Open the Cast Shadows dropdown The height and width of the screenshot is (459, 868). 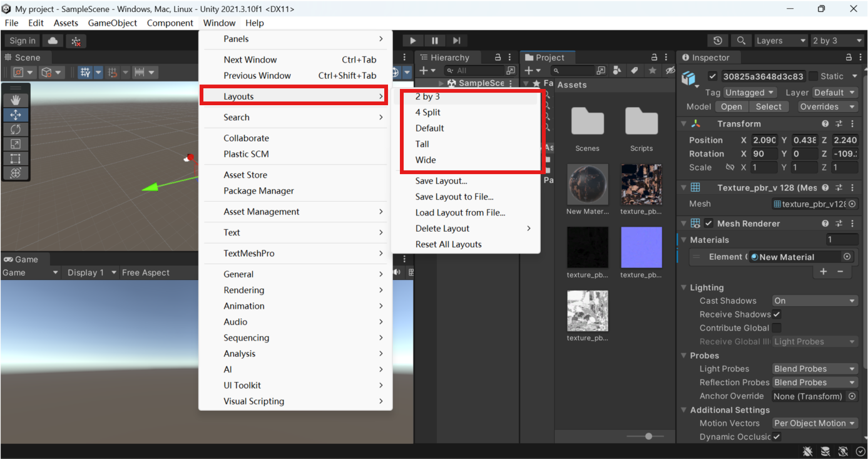coord(815,301)
